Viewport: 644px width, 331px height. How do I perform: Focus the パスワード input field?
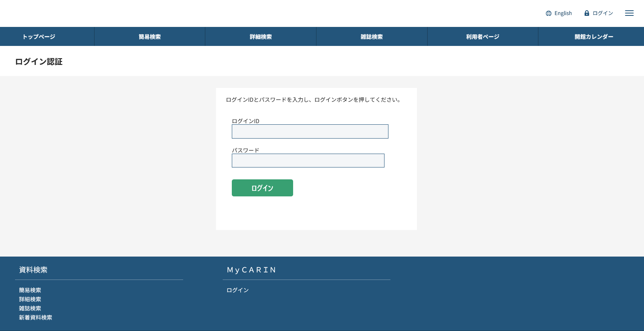click(308, 161)
